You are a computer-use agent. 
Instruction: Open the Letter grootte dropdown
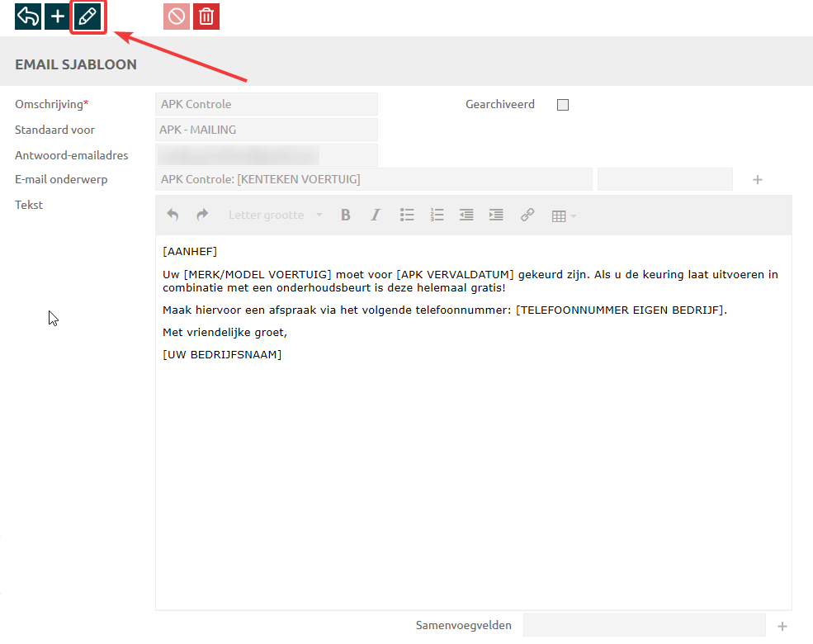(x=276, y=215)
